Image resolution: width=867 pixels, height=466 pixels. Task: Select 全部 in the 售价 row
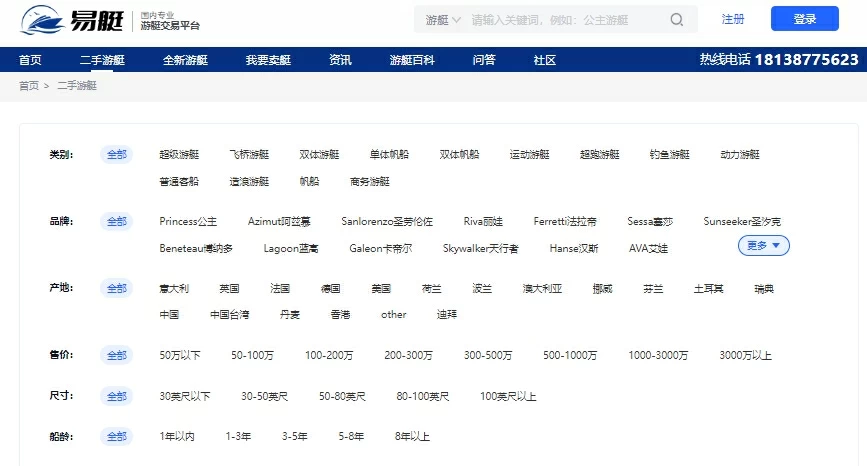coord(117,355)
